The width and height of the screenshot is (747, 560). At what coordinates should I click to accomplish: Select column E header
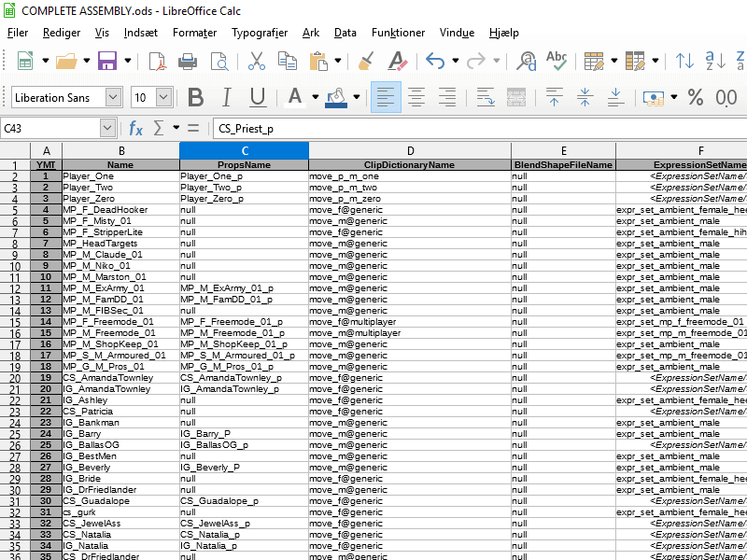click(563, 151)
